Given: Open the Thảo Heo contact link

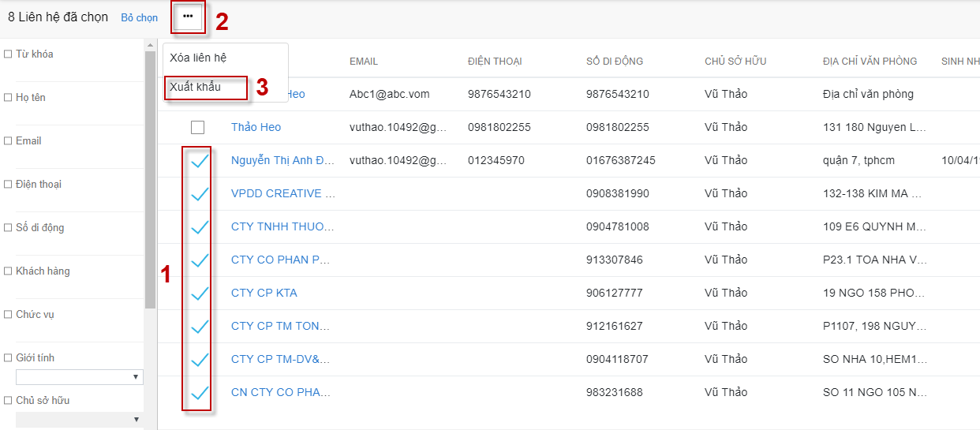Looking at the screenshot, I should point(256,127).
